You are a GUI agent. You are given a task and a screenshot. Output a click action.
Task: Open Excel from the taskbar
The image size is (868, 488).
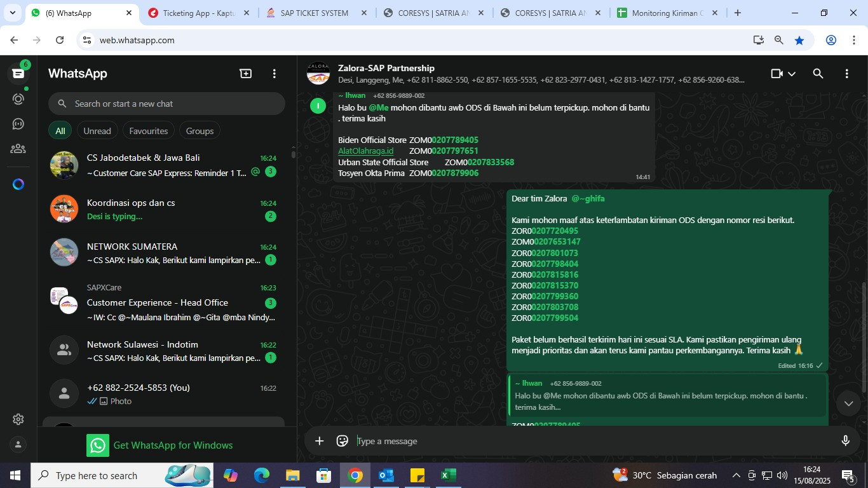click(x=448, y=475)
